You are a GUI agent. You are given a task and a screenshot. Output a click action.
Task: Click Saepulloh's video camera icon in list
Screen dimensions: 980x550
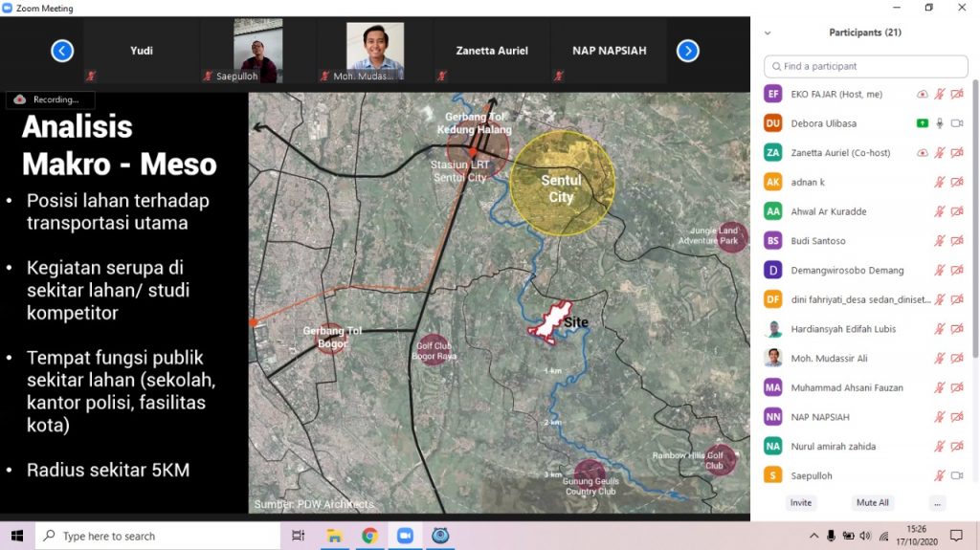[957, 476]
